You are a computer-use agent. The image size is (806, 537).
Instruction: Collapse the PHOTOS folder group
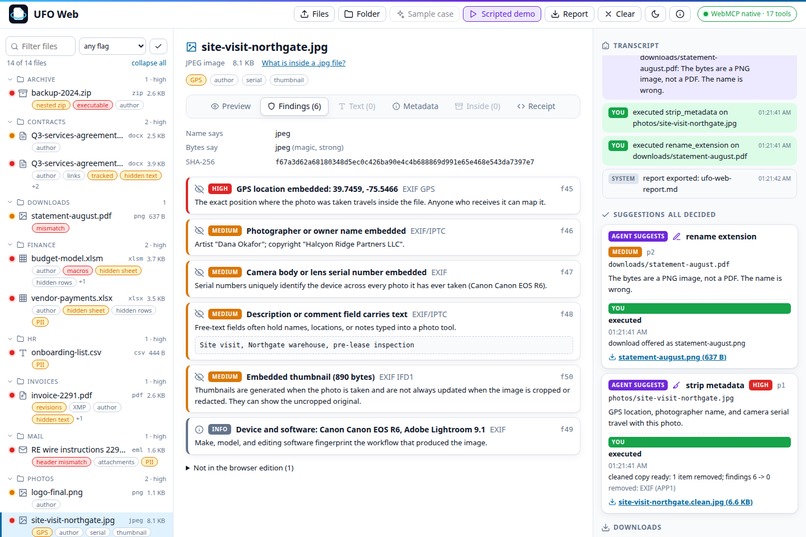click(10, 478)
